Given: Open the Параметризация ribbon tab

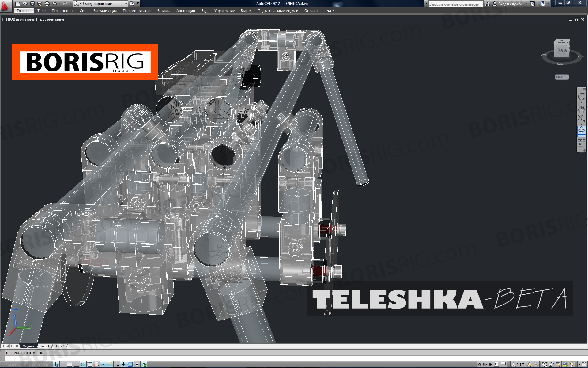Looking at the screenshot, I should pos(137,11).
